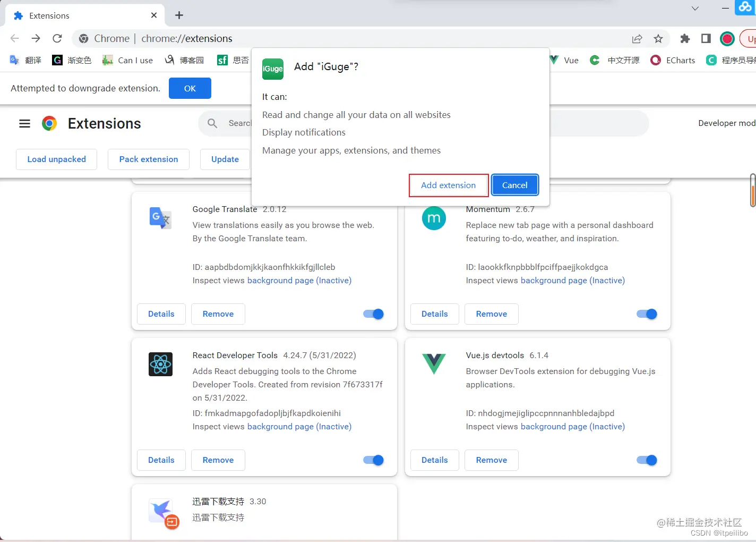Open the 翻译 bookmark
Viewport: 756px width, 542px height.
(x=25, y=60)
